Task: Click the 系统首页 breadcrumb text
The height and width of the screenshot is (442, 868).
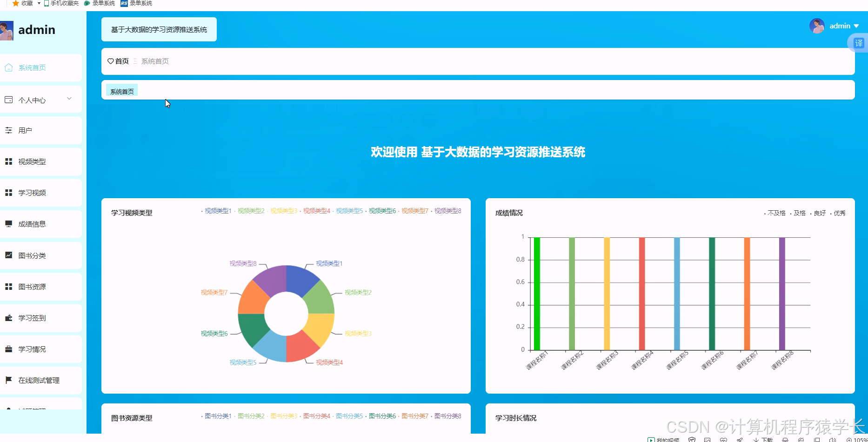Action: tap(155, 61)
